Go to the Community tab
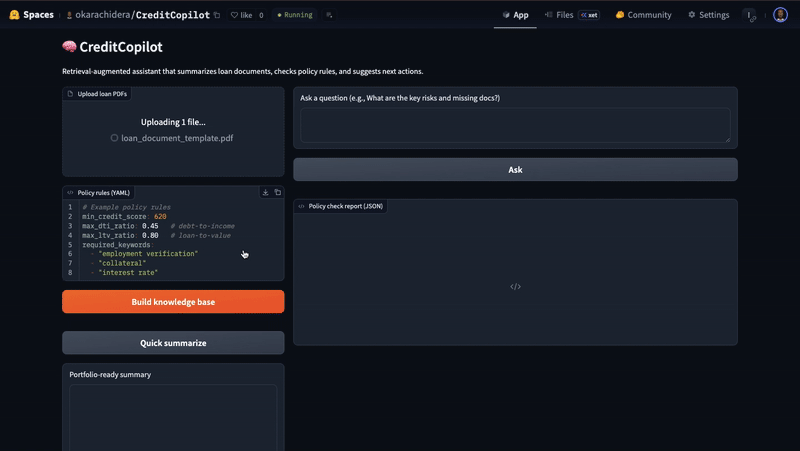The height and width of the screenshot is (451, 800). (643, 15)
